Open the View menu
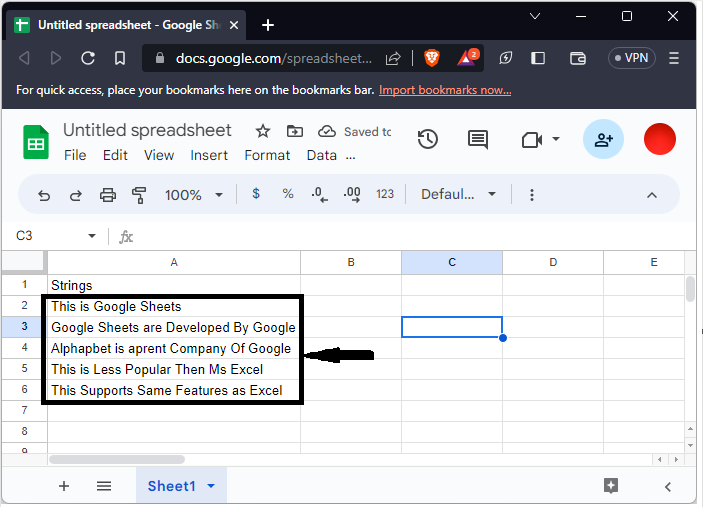Screen dimensions: 703x507 [159, 155]
